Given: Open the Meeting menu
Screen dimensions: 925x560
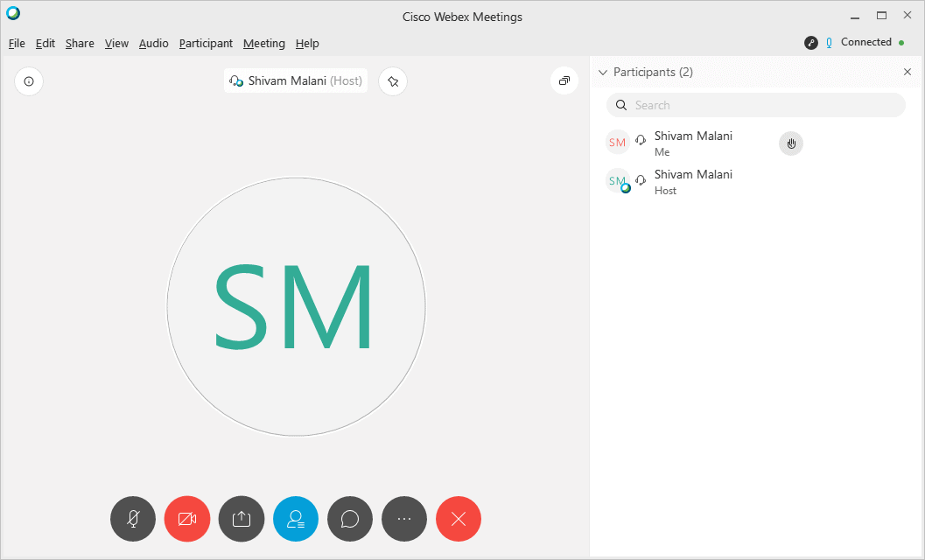Looking at the screenshot, I should [x=263, y=43].
